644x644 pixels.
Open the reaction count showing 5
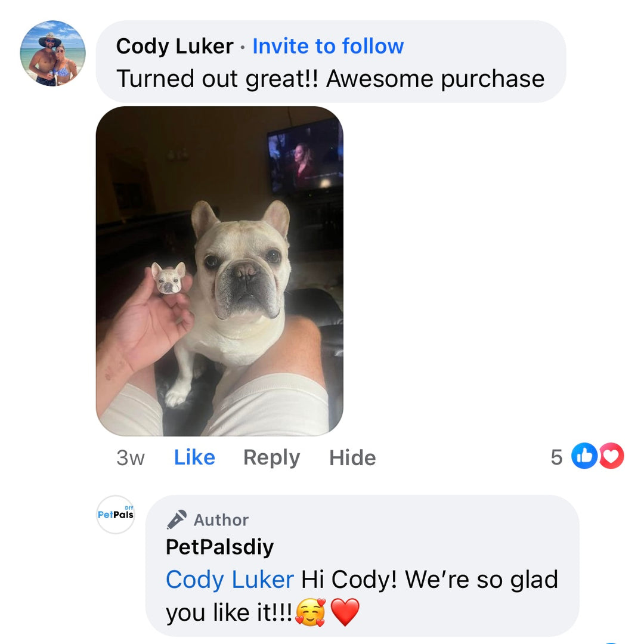click(556, 457)
